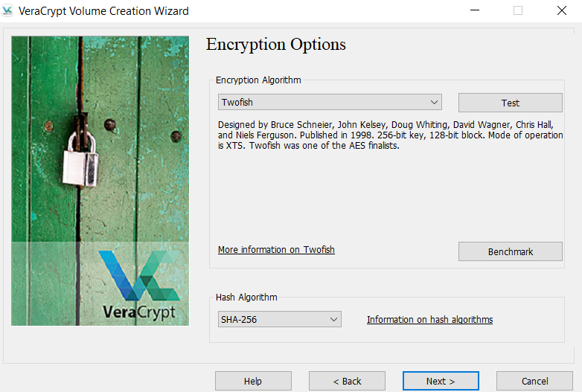Viewport: 582px width, 392px height.
Task: Click the Help button
Action: 253,382
